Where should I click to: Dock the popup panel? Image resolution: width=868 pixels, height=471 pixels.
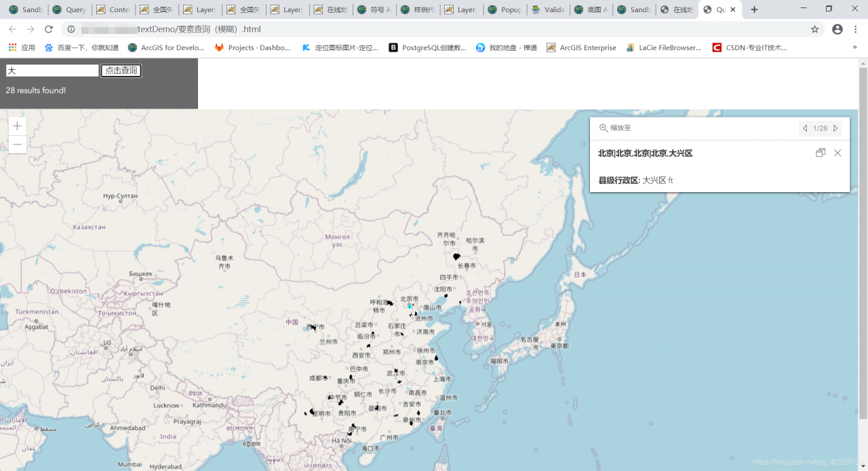point(821,153)
